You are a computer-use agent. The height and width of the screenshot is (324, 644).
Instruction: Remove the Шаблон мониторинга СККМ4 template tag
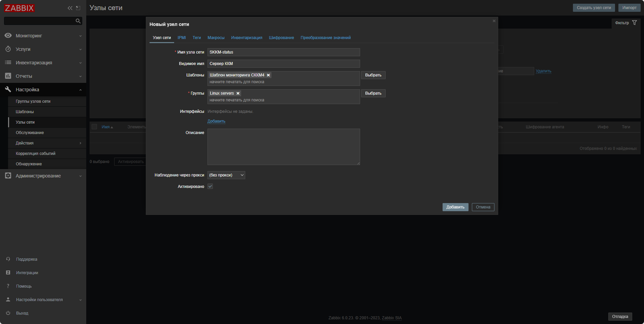268,75
